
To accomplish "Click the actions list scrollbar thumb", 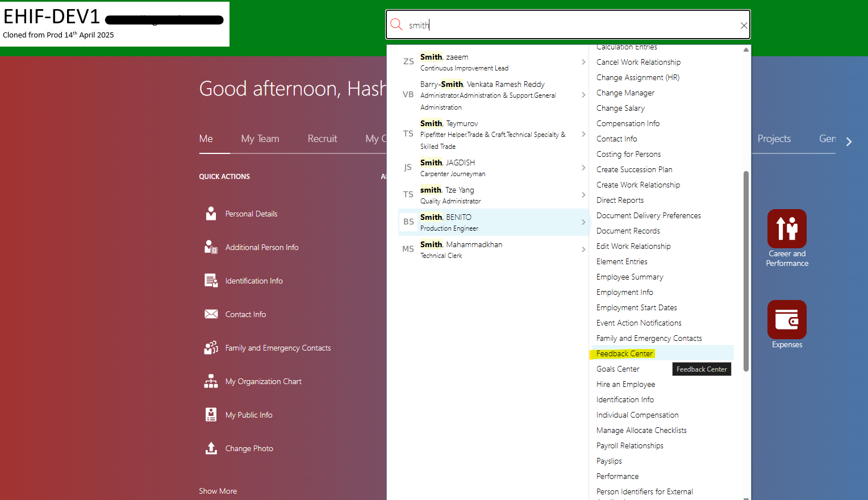I will pos(746,271).
